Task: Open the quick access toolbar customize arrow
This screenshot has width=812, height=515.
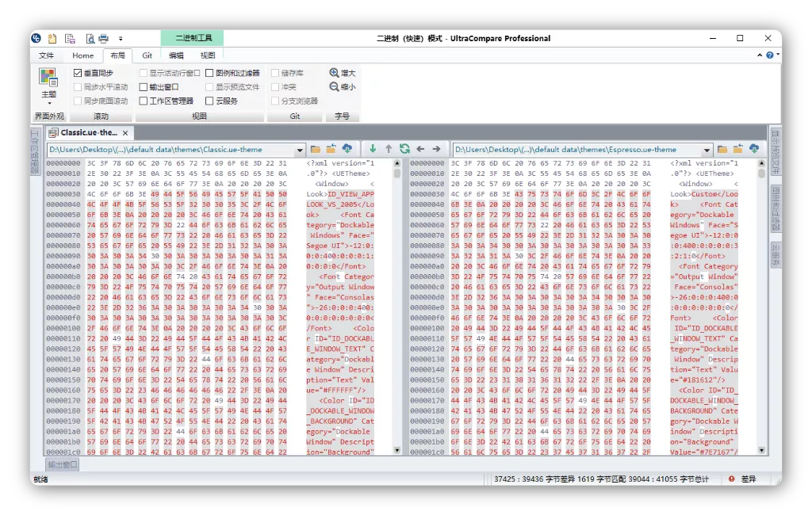Action: pyautogui.click(x=121, y=38)
